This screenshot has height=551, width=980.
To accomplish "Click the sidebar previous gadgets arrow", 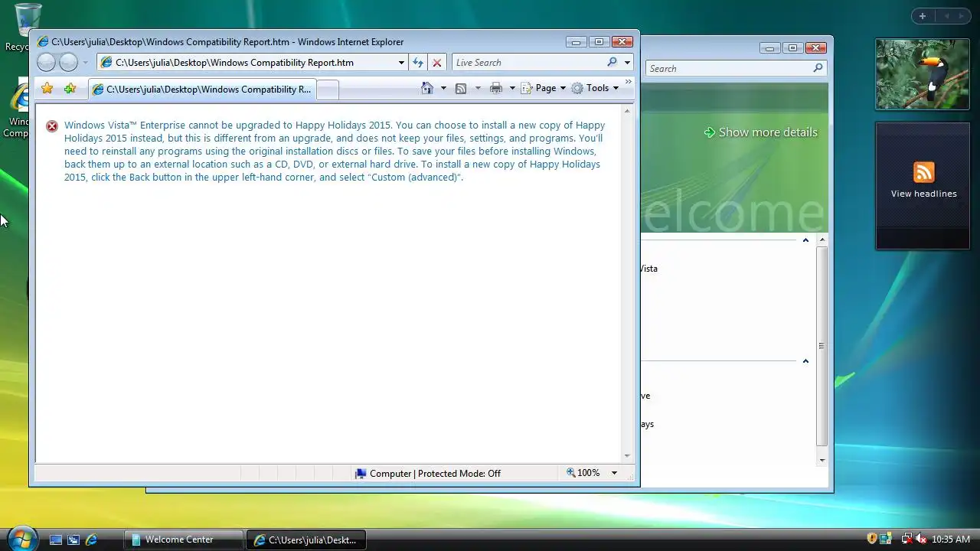I will (x=946, y=16).
